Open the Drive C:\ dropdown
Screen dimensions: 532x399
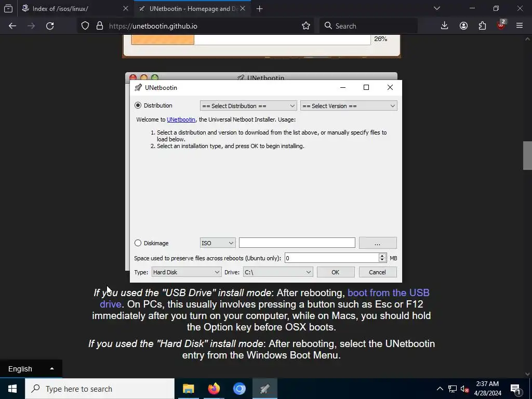tap(278, 272)
